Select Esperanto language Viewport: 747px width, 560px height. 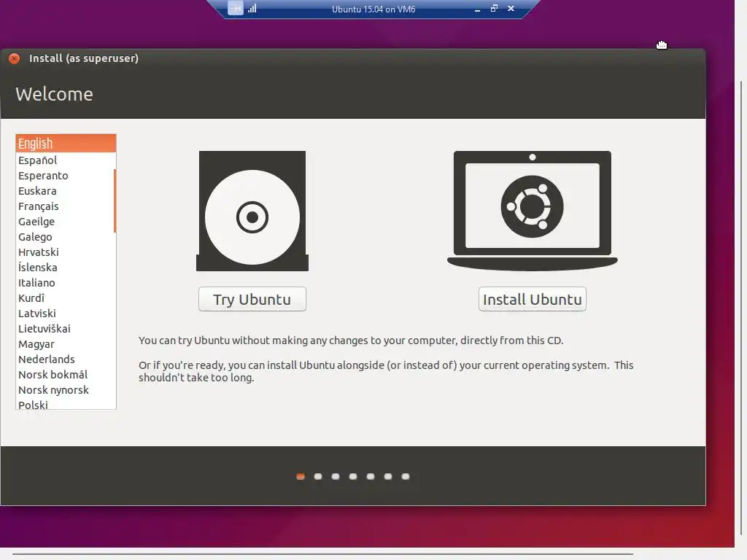coord(66,175)
